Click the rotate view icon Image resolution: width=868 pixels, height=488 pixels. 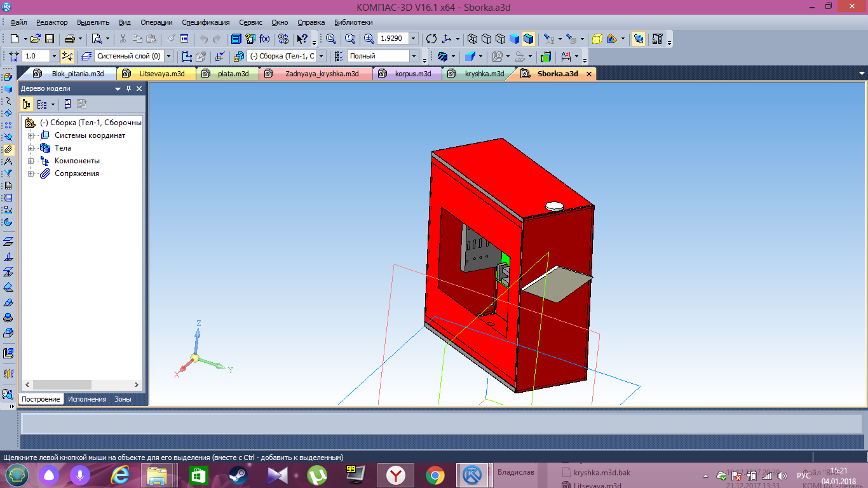coord(431,39)
